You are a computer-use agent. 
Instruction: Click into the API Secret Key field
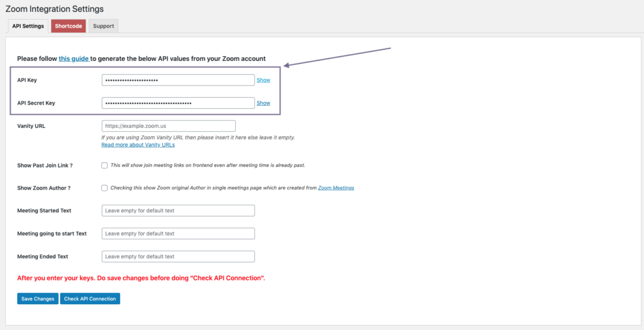click(x=178, y=103)
